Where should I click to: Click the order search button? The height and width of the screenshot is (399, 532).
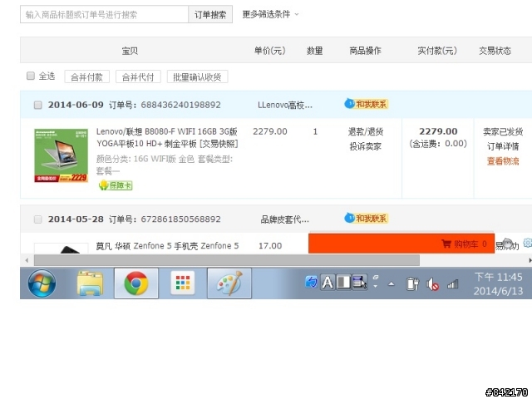[210, 15]
